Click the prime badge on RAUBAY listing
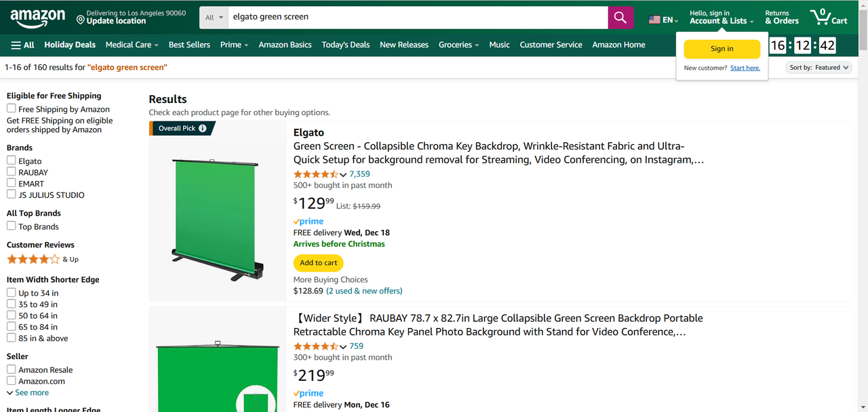This screenshot has height=412, width=868. [309, 394]
